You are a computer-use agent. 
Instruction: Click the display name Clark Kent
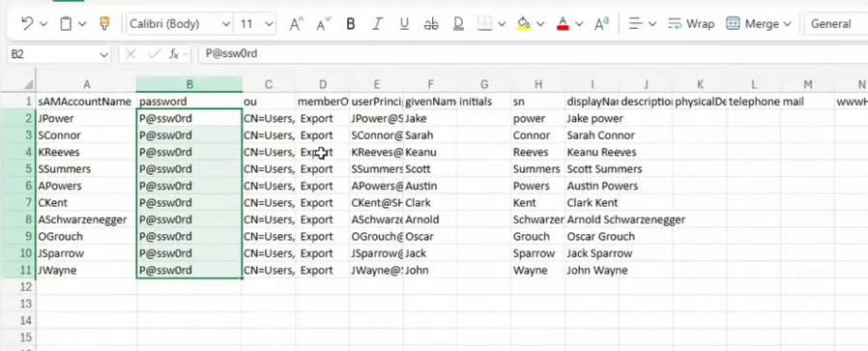(x=592, y=203)
